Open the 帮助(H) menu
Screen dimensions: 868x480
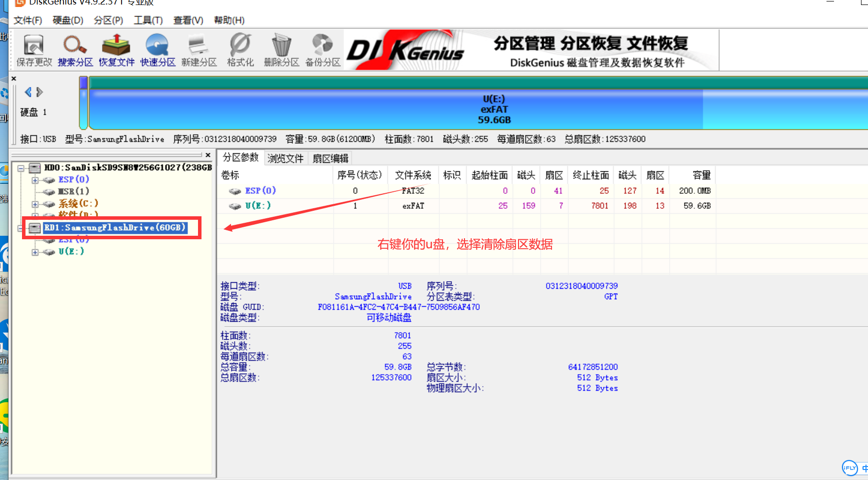click(229, 20)
